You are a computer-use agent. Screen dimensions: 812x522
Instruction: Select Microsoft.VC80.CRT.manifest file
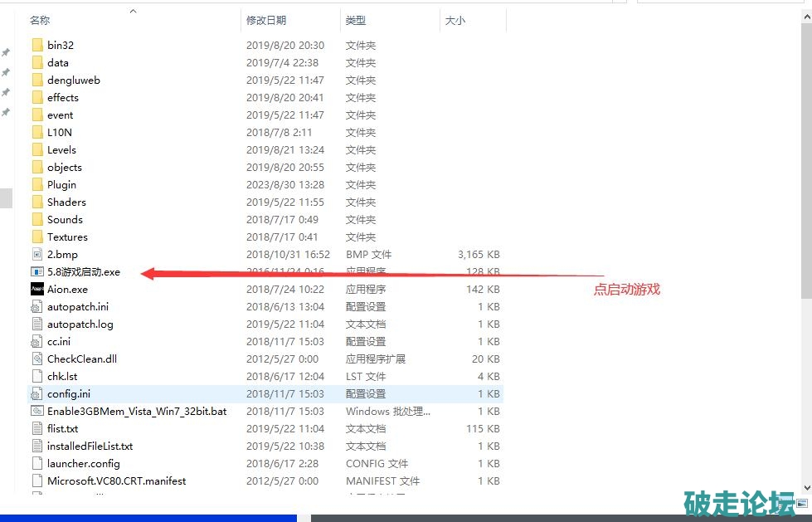[x=116, y=481]
